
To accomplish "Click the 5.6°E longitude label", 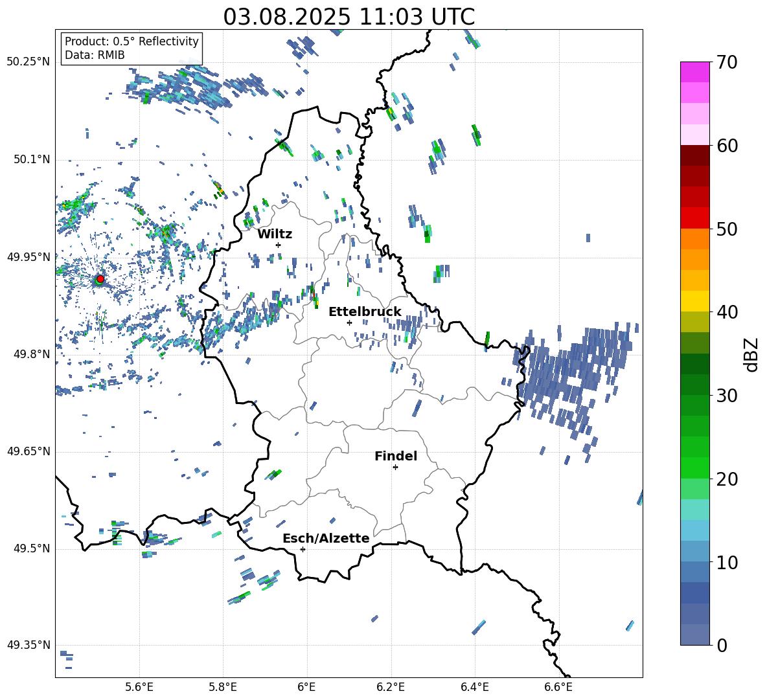I will pyautogui.click(x=139, y=687).
